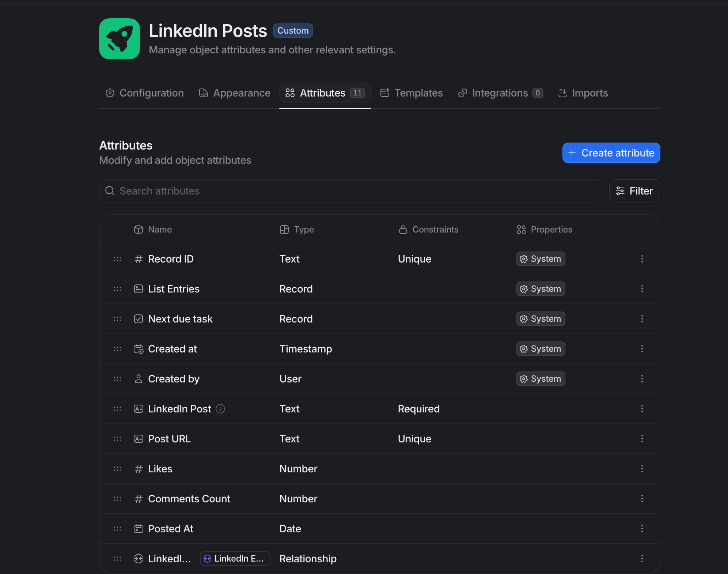The height and width of the screenshot is (574, 728).
Task: Open the options menu for the Posted At row
Action: (642, 529)
